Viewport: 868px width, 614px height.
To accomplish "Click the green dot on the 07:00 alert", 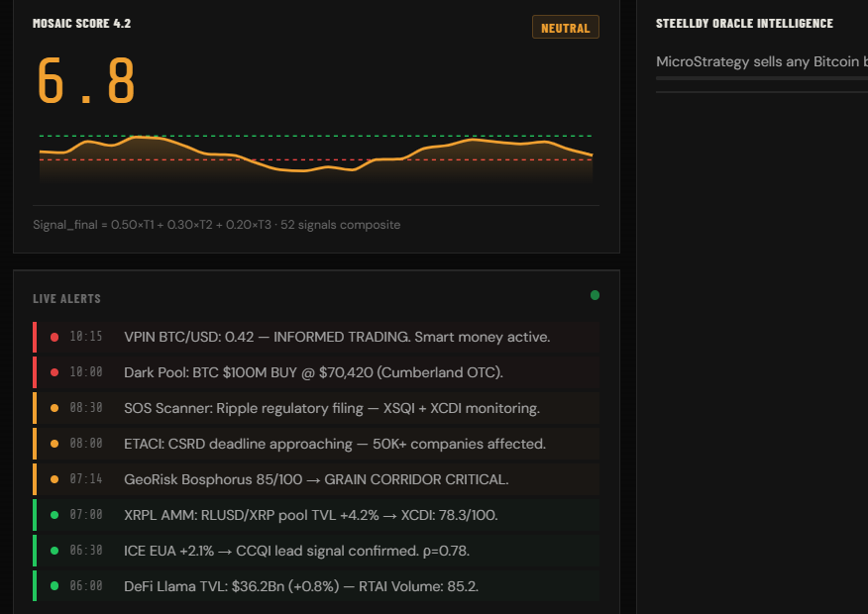I will click(x=54, y=515).
